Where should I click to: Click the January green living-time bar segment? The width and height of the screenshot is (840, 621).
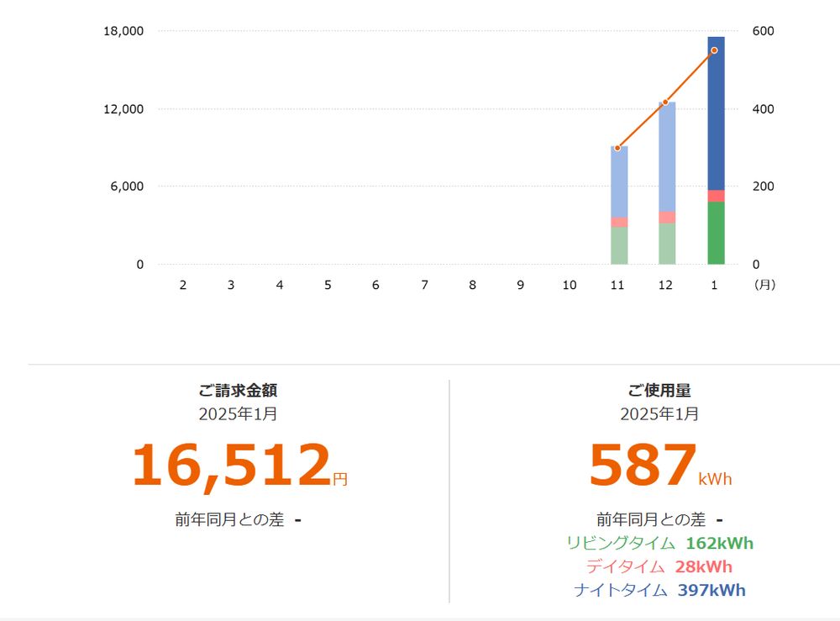click(x=716, y=233)
